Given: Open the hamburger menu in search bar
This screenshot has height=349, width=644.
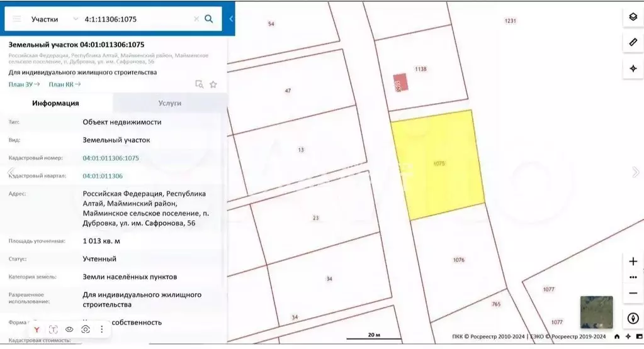Looking at the screenshot, I should click(x=15, y=19).
